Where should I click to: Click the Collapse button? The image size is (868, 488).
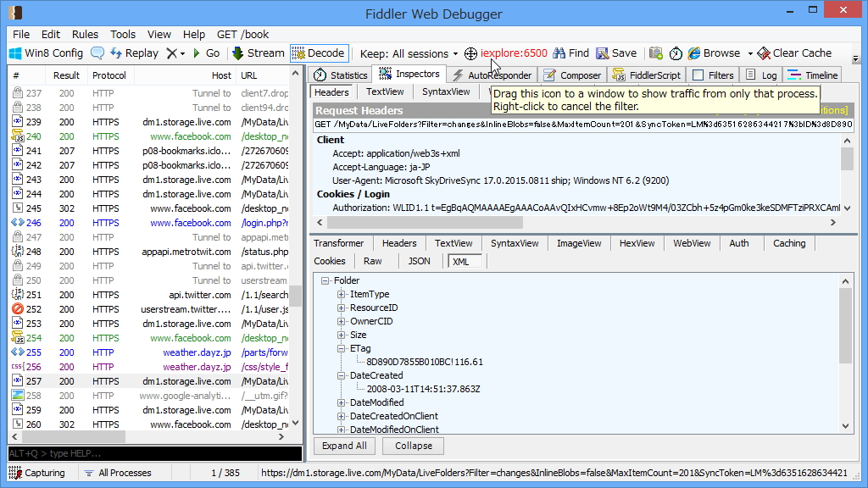click(x=414, y=446)
